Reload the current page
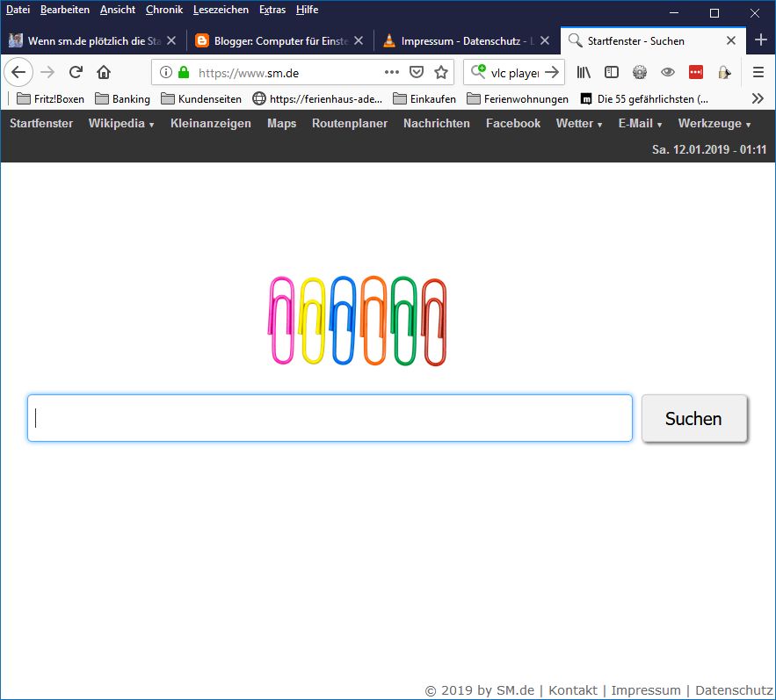Image resolution: width=776 pixels, height=700 pixels. coord(76,72)
